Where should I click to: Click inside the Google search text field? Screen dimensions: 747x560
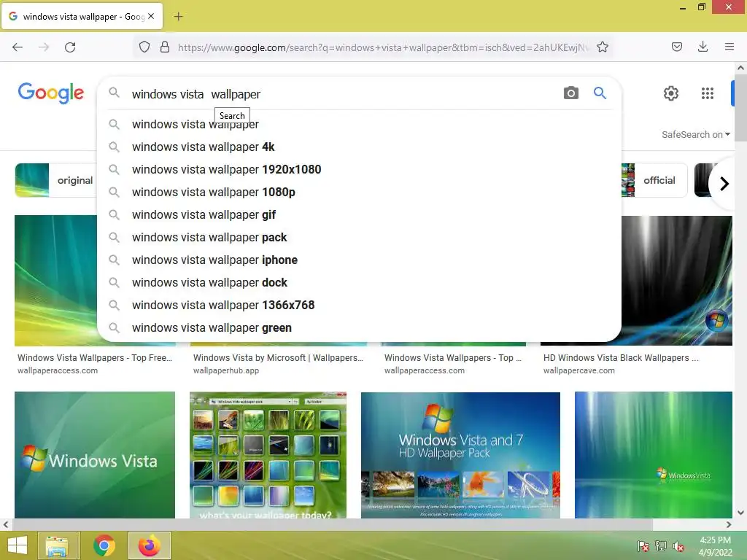click(343, 94)
